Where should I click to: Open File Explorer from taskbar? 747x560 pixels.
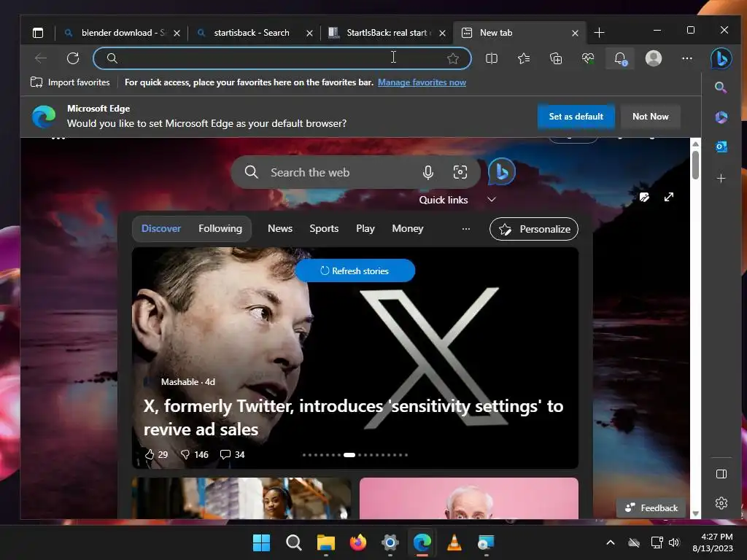coord(326,542)
